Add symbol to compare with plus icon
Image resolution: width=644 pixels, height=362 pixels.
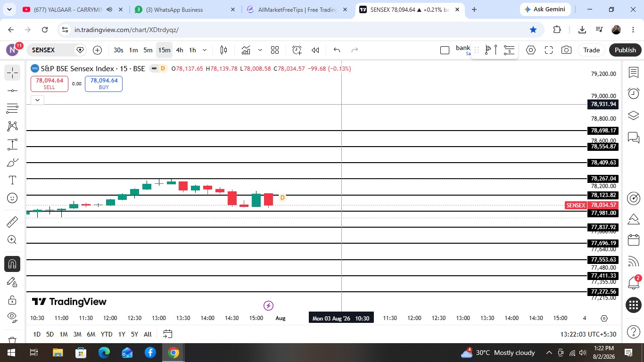98,50
